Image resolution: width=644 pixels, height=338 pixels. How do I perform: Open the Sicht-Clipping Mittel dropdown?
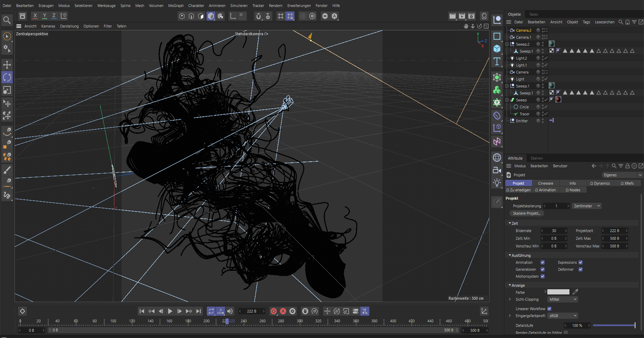click(562, 299)
